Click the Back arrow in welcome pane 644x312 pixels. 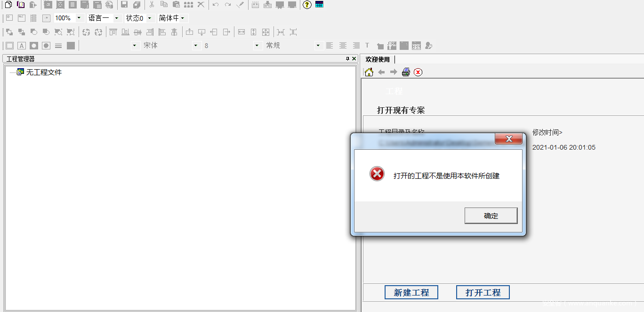coord(381,72)
